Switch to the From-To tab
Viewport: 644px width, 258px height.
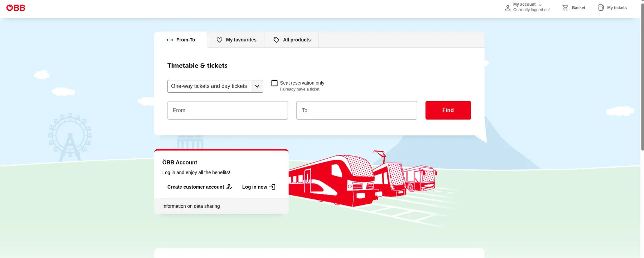[181, 40]
